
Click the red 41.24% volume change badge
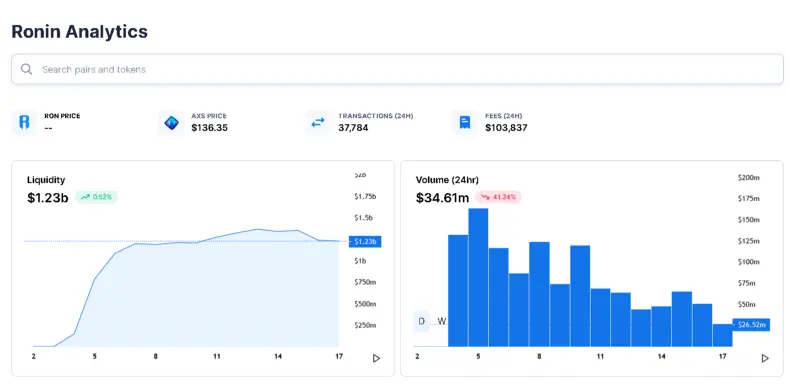[498, 197]
